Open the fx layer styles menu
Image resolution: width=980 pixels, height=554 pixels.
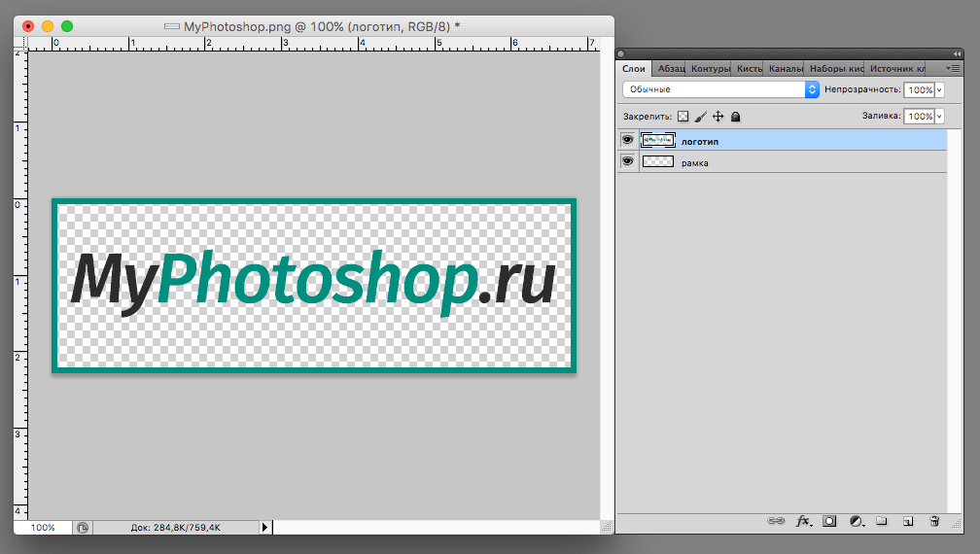(x=803, y=521)
